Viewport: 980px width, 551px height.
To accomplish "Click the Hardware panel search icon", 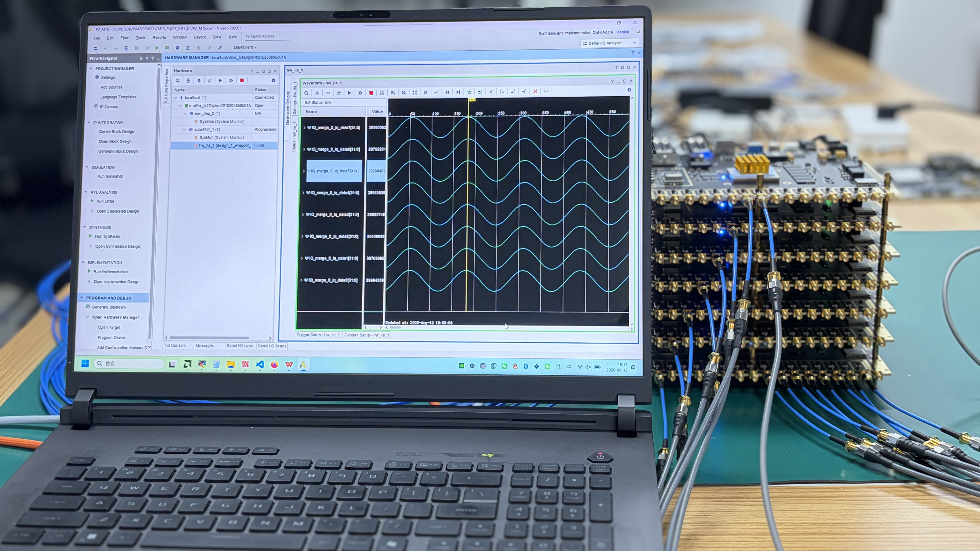I will click(178, 81).
